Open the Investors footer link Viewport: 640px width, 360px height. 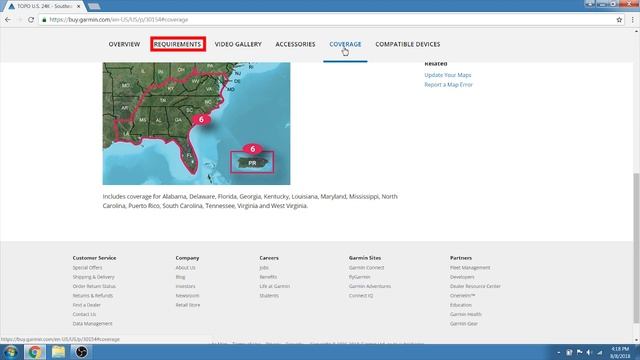(x=185, y=286)
